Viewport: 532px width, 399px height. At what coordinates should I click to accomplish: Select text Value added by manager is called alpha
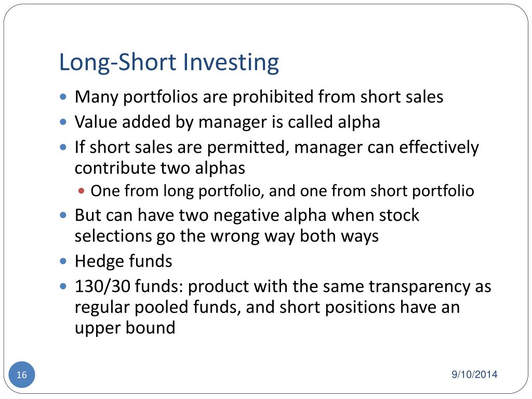click(228, 122)
